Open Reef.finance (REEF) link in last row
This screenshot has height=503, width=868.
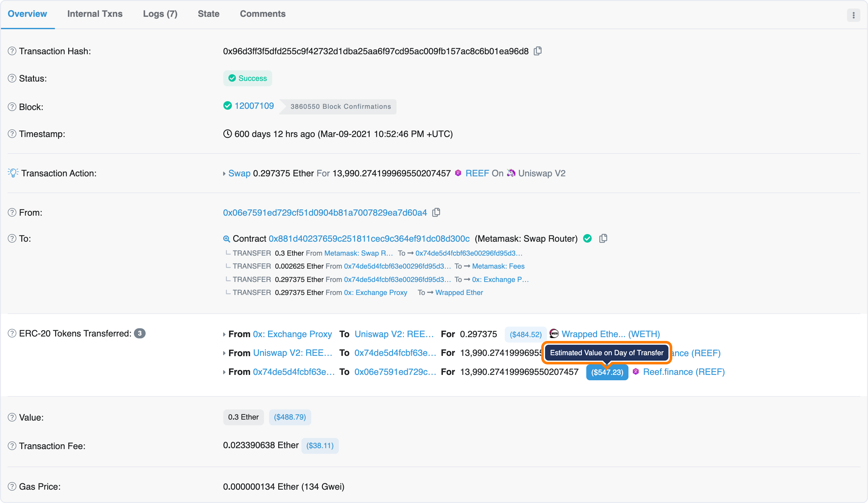point(684,372)
